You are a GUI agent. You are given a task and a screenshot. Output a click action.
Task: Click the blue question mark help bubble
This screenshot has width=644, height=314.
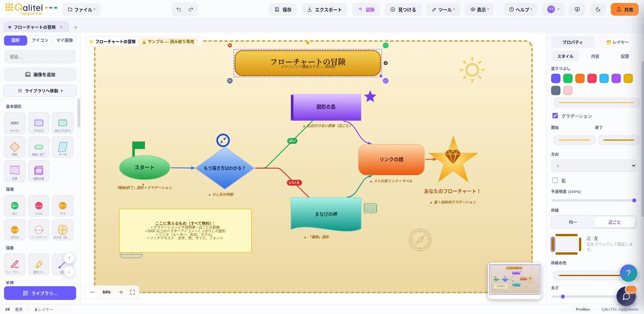[629, 273]
